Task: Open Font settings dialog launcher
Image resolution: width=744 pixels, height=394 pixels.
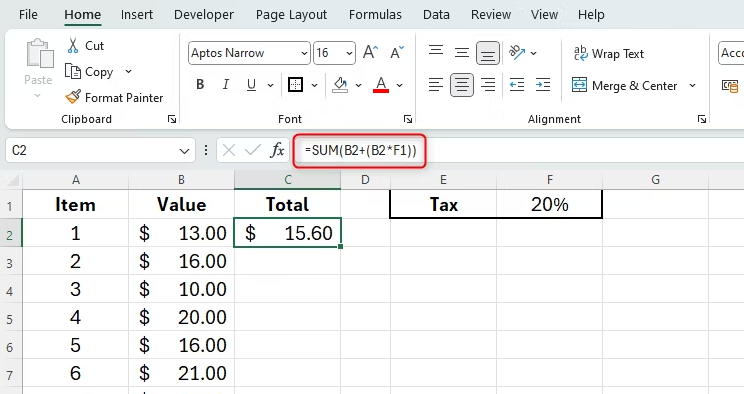Action: [408, 119]
